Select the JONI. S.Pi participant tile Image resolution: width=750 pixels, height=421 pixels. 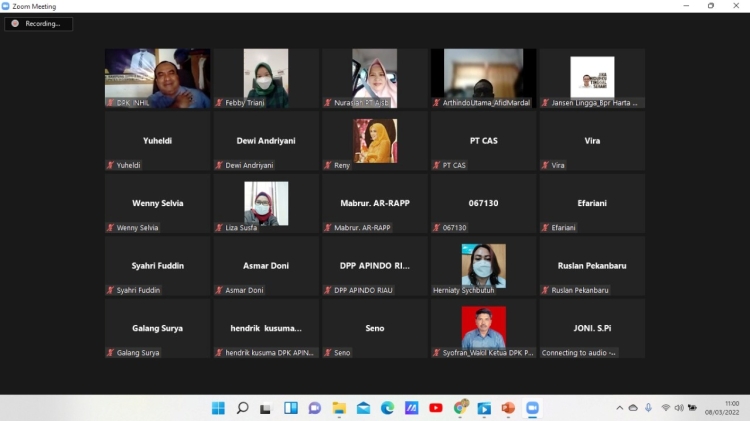click(592, 328)
